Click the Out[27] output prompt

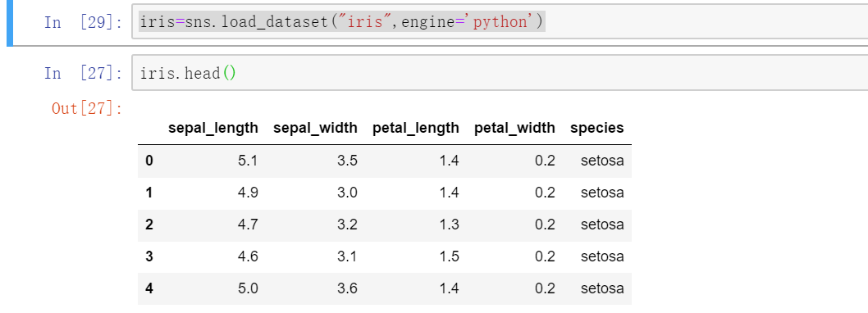(x=87, y=108)
